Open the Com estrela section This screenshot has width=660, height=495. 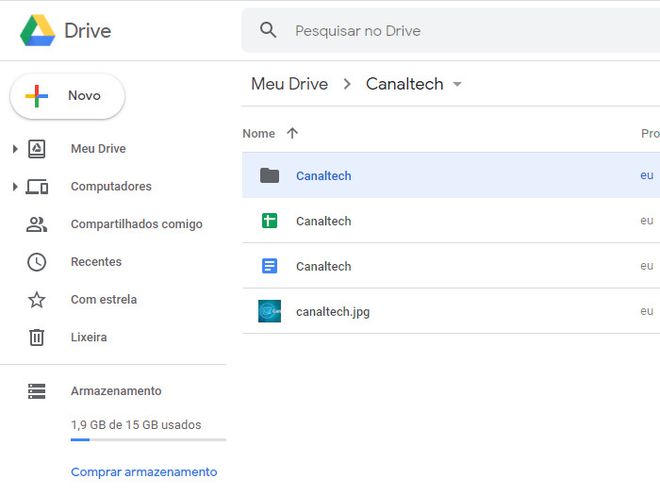click(104, 300)
